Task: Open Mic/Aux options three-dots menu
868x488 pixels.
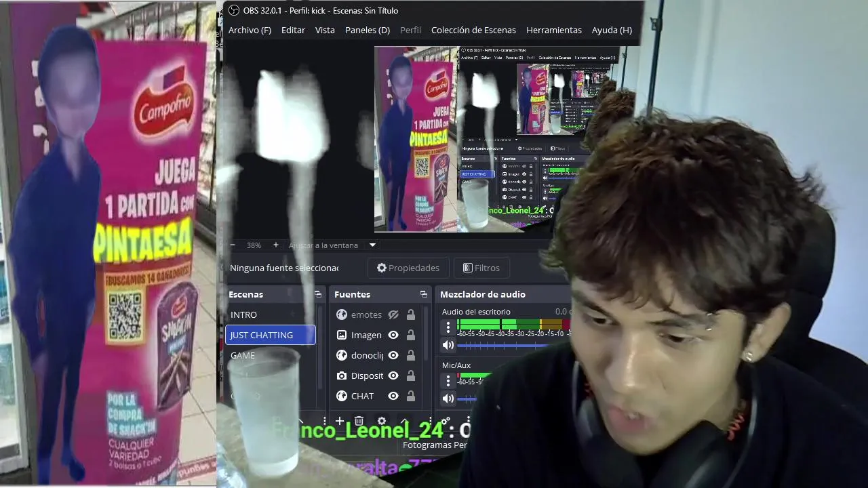Action: (x=448, y=381)
